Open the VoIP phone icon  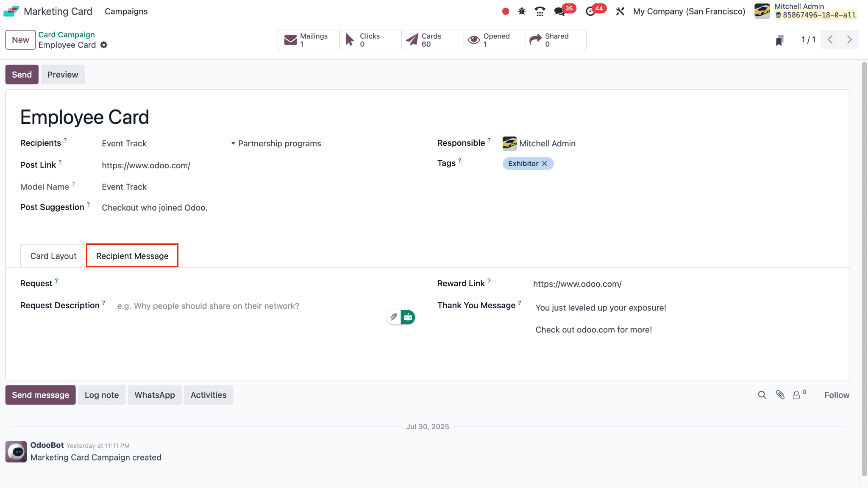tap(540, 11)
